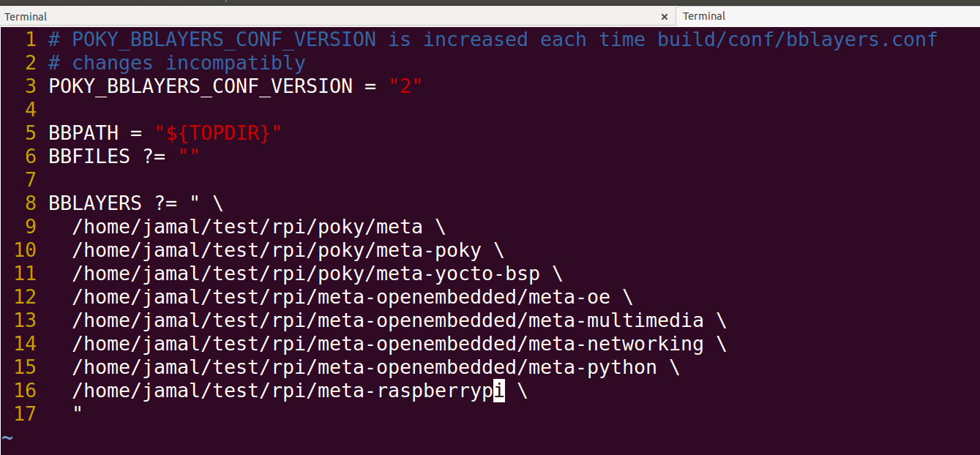Click the line number 1 in the gutter
980x455 pixels.
click(30, 39)
